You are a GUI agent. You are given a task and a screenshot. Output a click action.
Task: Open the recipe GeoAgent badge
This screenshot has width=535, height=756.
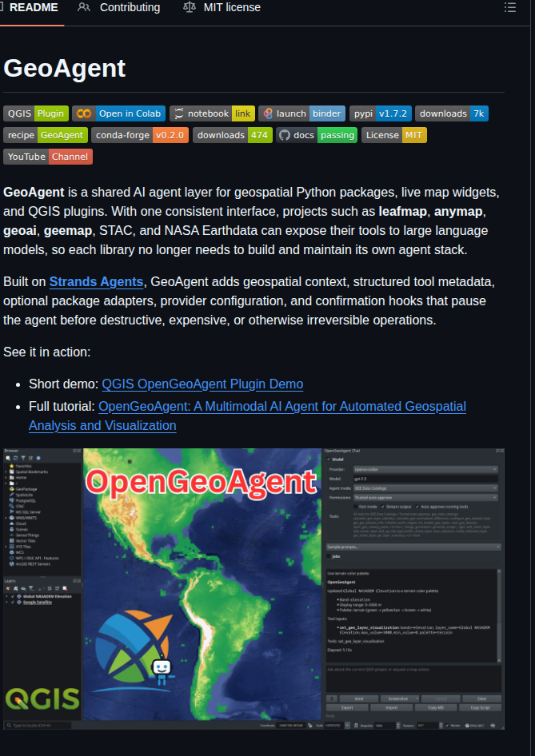click(46, 135)
